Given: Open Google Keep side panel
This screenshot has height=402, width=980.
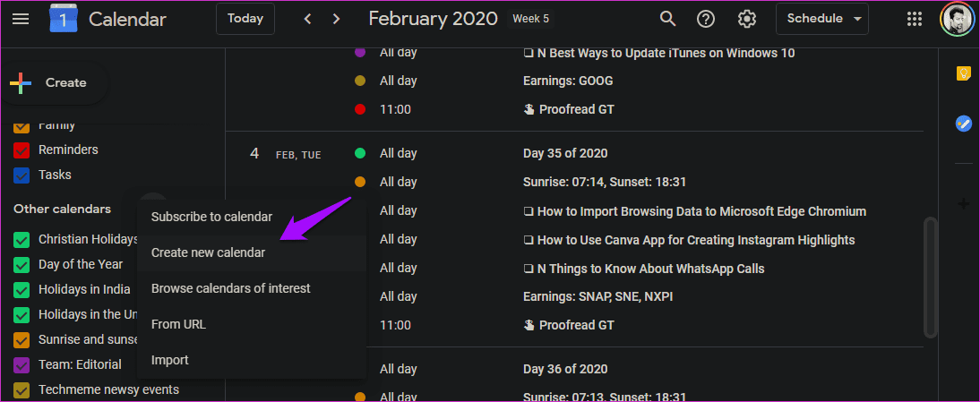Looking at the screenshot, I should click(963, 73).
